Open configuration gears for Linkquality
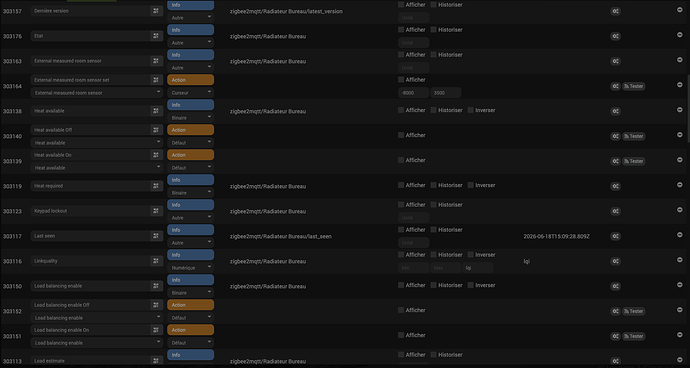690x368 pixels. coord(616,261)
